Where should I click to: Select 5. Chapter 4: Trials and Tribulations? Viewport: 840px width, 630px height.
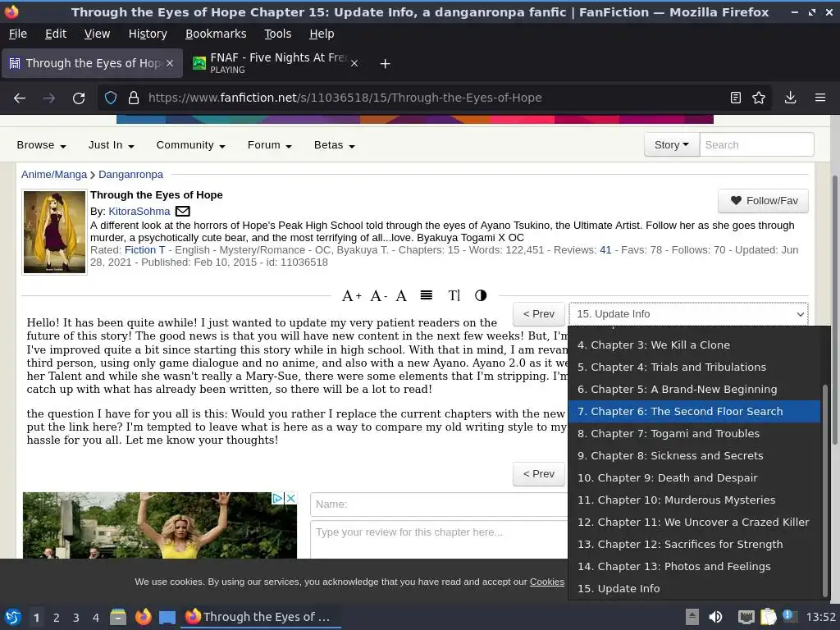click(694, 367)
